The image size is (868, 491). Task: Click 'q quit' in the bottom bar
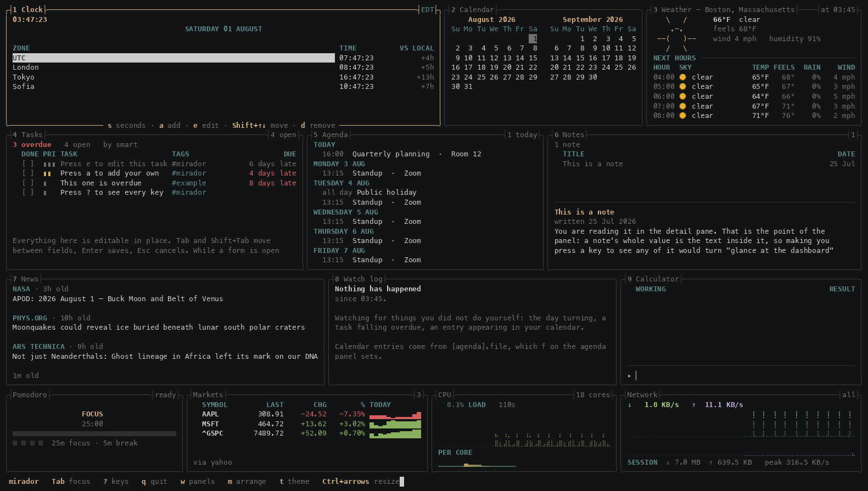154,482
